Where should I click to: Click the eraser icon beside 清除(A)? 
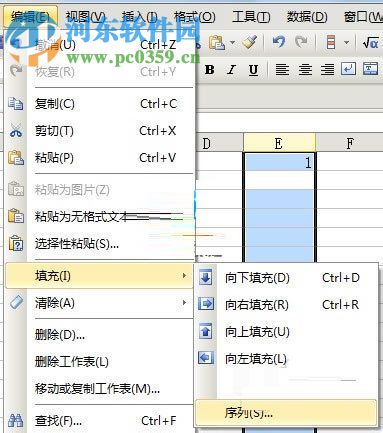[x=16, y=302]
